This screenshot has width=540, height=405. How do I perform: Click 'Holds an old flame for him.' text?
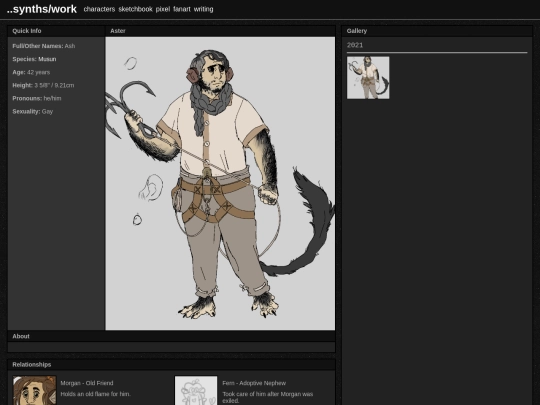pyautogui.click(x=95, y=394)
